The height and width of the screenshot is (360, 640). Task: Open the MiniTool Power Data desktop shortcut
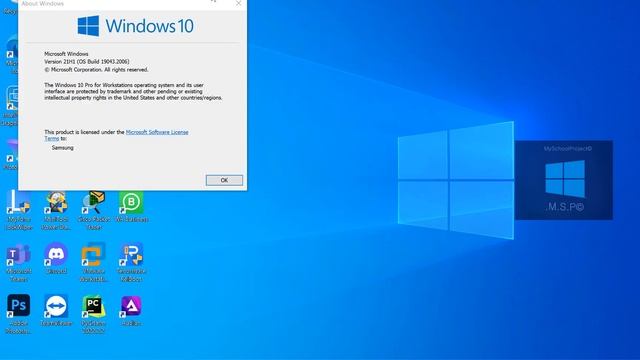coord(56,211)
